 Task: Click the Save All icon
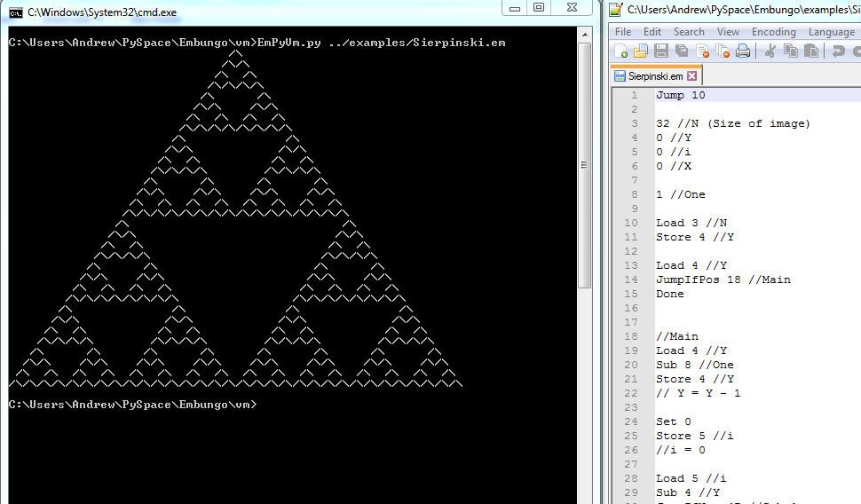point(681,51)
